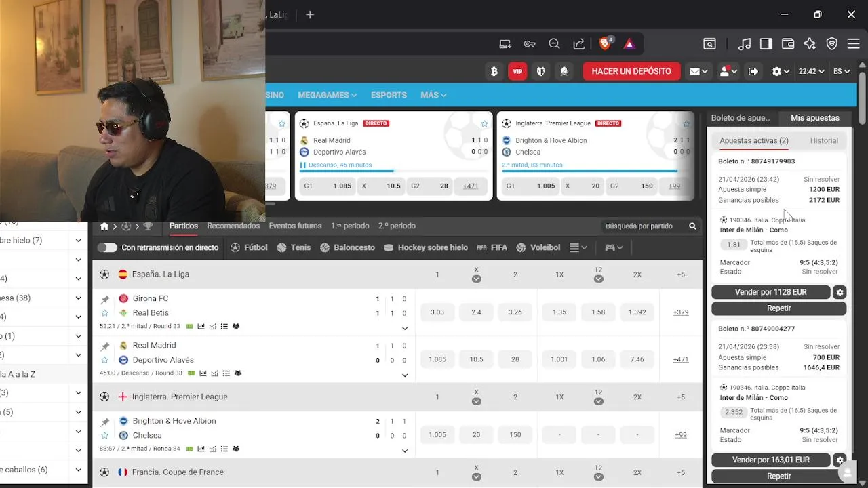868x488 pixels.
Task: Filter by the Baloncesto sport
Action: coord(347,247)
